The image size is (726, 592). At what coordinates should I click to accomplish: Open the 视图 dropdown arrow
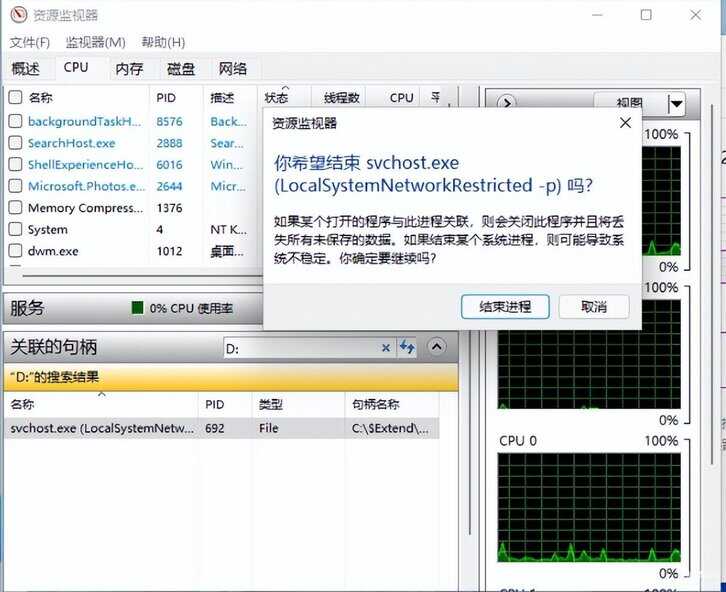point(676,104)
